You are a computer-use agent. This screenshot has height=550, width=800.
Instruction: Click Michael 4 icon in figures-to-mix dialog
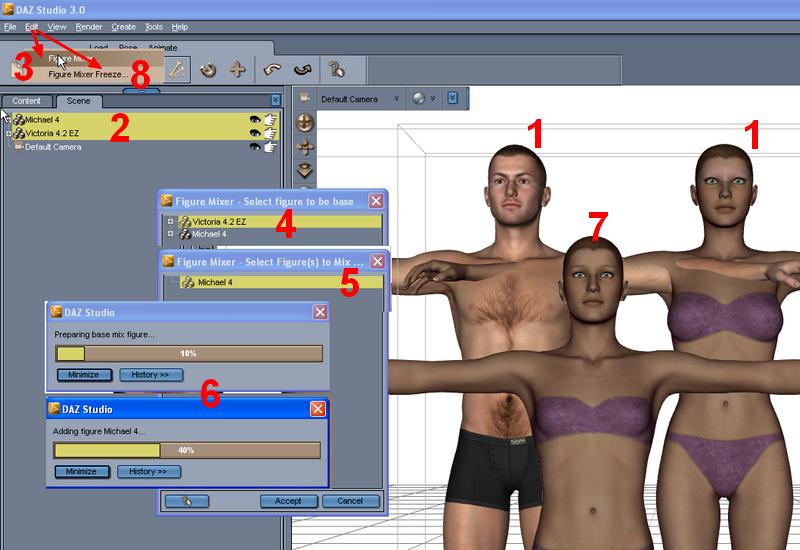188,282
